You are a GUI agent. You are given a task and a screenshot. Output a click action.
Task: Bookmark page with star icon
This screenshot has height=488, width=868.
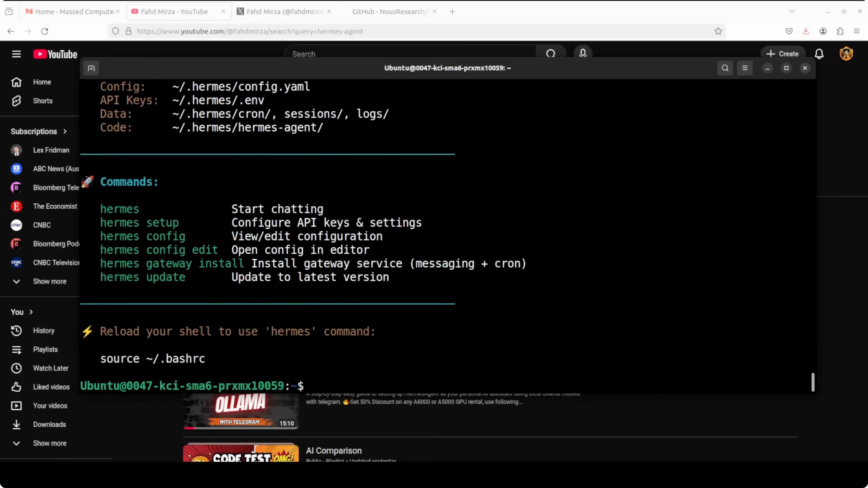pos(718,31)
